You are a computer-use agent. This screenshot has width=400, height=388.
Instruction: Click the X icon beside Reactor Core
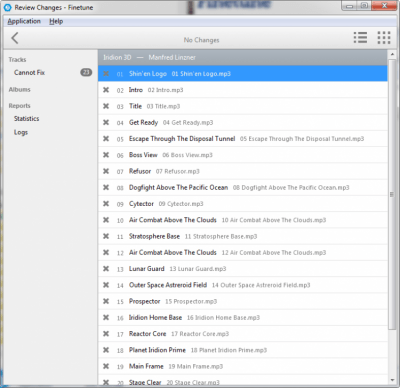106,334
